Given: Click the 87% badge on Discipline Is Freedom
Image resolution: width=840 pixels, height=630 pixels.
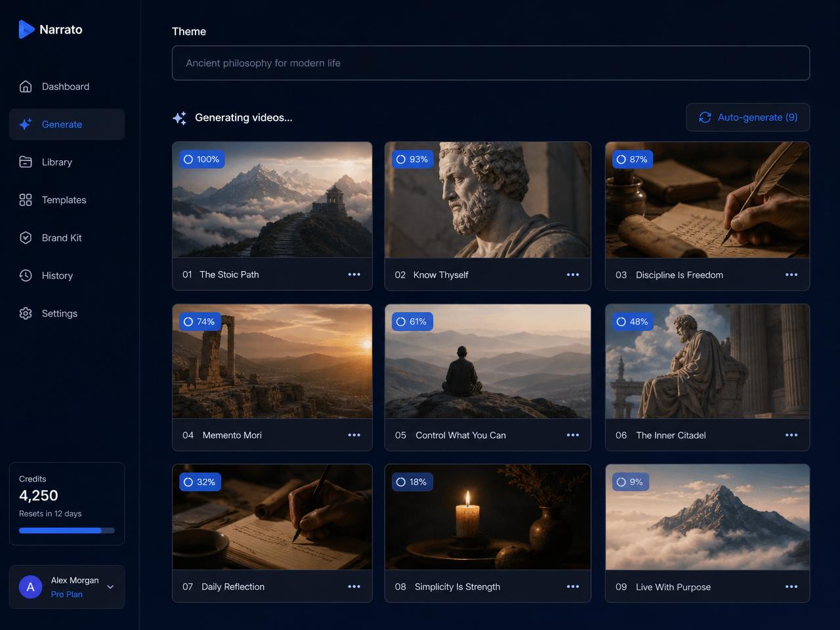Looking at the screenshot, I should click(x=633, y=159).
